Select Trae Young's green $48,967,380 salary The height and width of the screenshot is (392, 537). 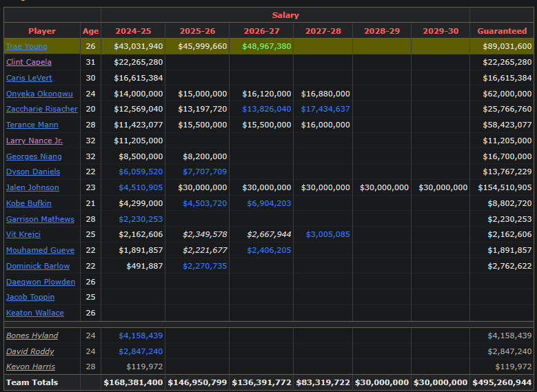pyautogui.click(x=267, y=46)
